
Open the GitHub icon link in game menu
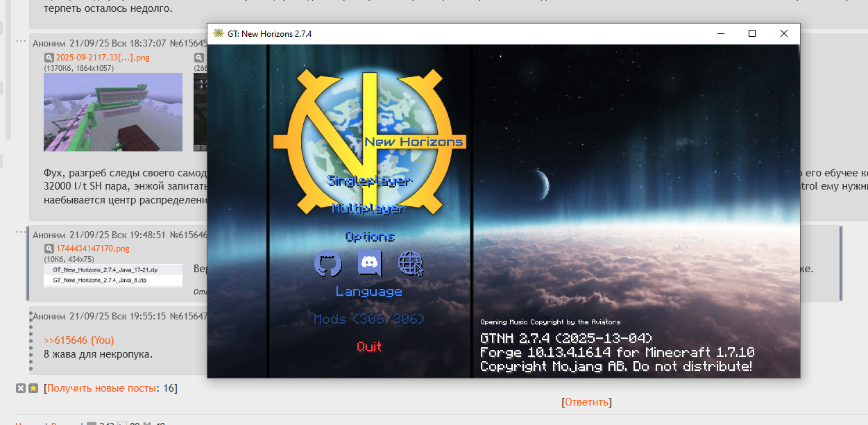(327, 264)
